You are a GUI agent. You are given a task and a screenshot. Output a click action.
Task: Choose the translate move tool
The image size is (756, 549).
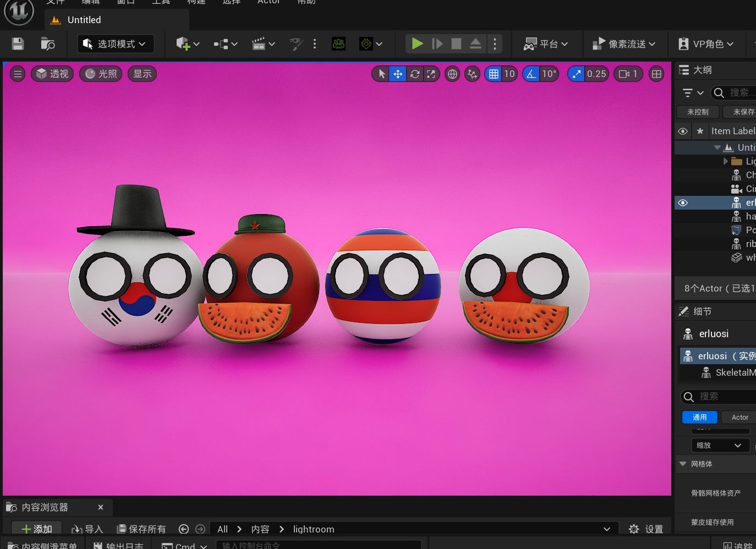point(397,74)
